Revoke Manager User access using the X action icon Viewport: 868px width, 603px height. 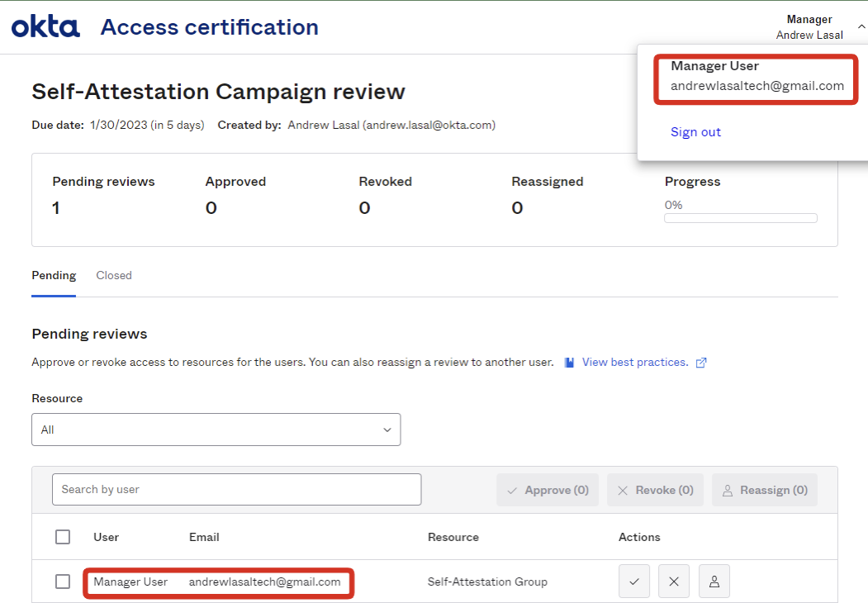click(673, 581)
